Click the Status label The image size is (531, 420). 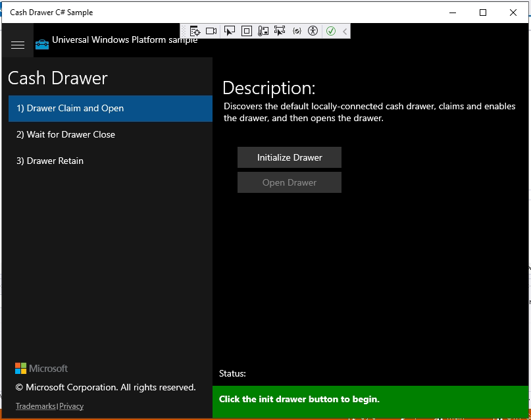pos(232,374)
